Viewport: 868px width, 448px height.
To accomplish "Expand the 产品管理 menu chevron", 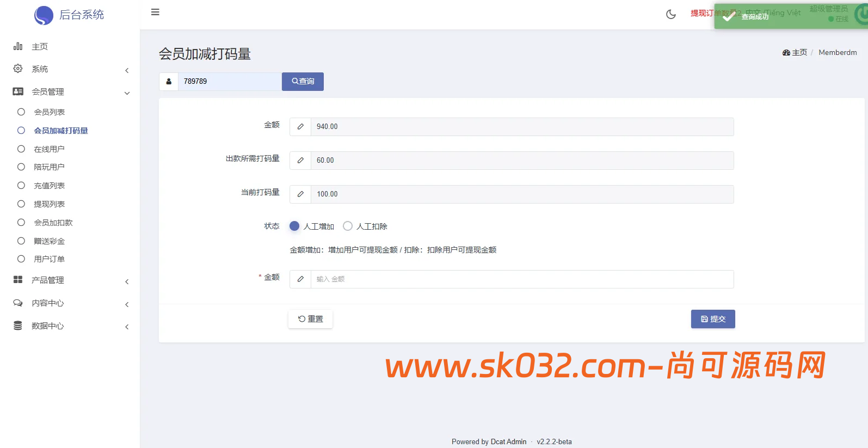I will [127, 281].
